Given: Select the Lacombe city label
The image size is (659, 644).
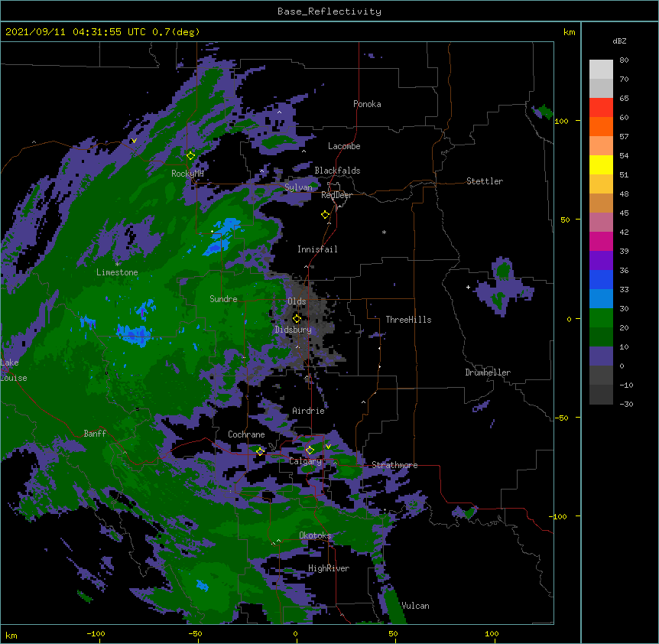Looking at the screenshot, I should 344,146.
